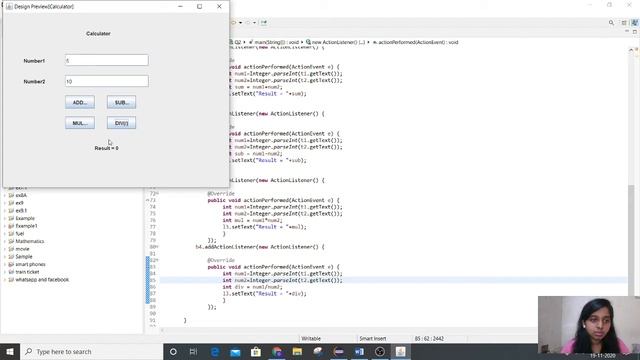Click code line 'int mul = num1*num2;'
This screenshot has height=360, width=640.
click(252, 220)
